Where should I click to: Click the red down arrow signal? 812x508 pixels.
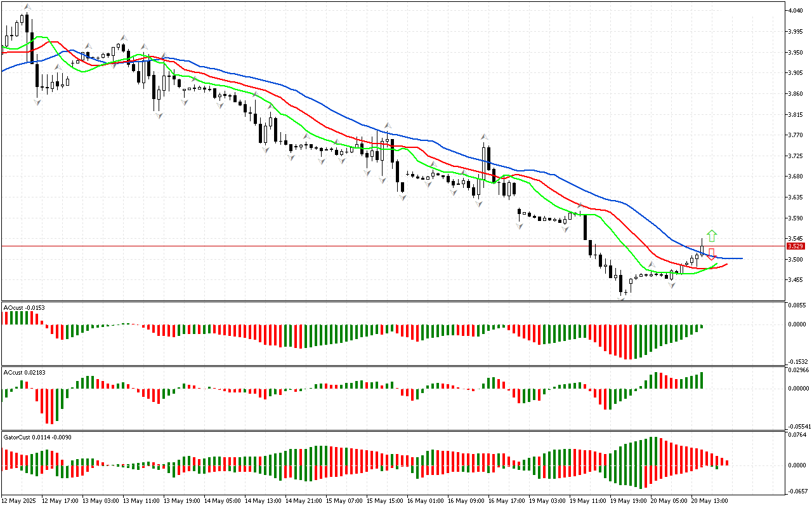[x=711, y=253]
